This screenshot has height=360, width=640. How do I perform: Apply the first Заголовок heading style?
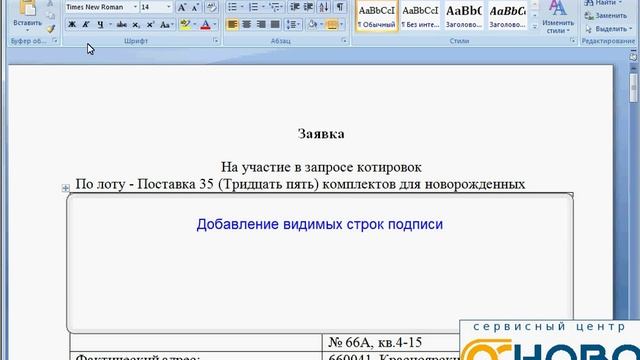tap(464, 16)
